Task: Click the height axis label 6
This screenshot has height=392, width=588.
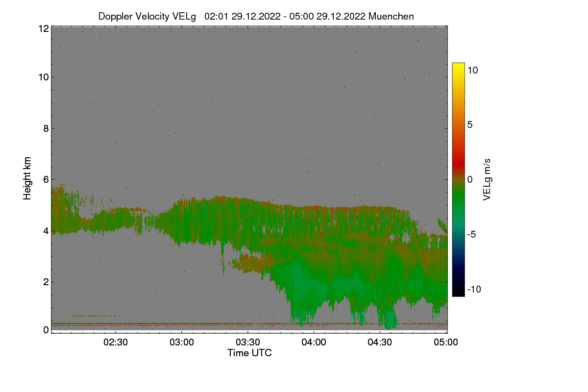Action: [x=46, y=179]
